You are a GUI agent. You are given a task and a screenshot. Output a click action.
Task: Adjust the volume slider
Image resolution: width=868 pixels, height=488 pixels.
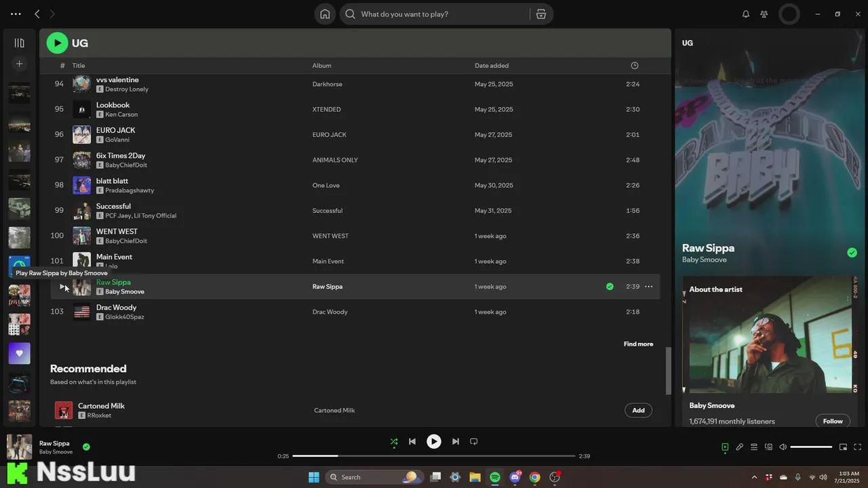pos(811,447)
